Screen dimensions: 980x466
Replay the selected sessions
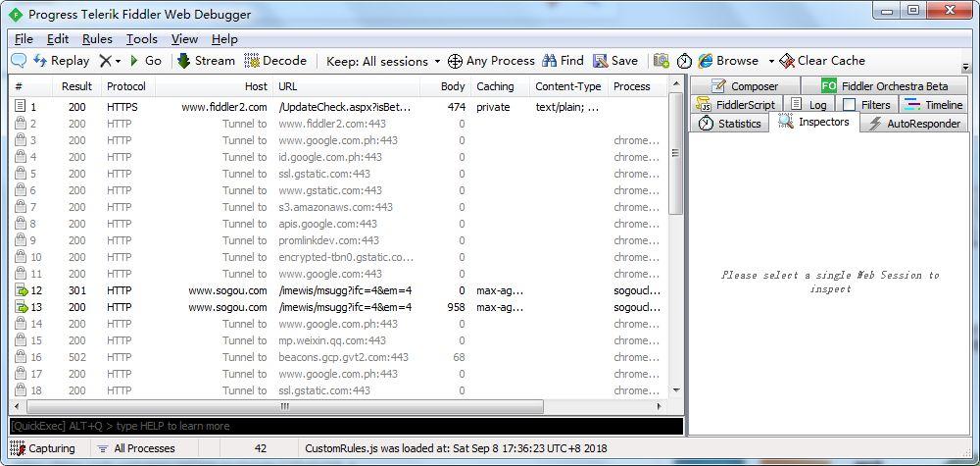pyautogui.click(x=61, y=61)
